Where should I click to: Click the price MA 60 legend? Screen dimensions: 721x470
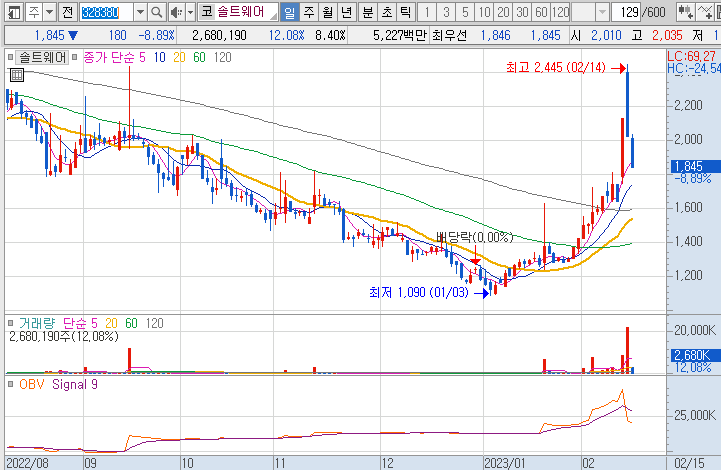(x=199, y=57)
